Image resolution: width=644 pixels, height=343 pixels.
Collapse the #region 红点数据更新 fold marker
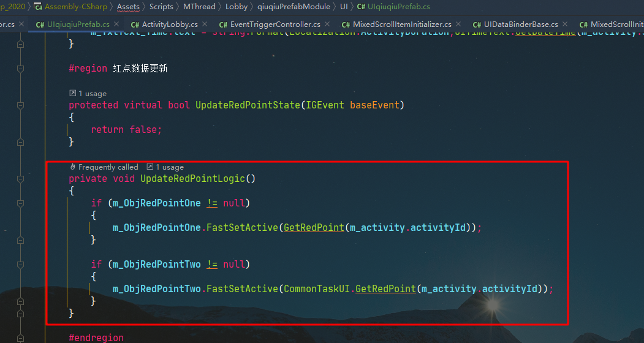coord(21,69)
